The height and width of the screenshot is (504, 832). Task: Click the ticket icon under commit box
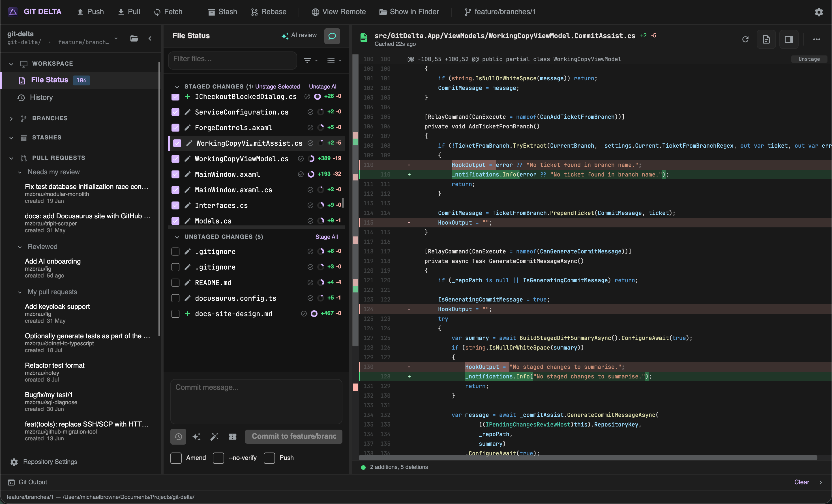point(233,436)
